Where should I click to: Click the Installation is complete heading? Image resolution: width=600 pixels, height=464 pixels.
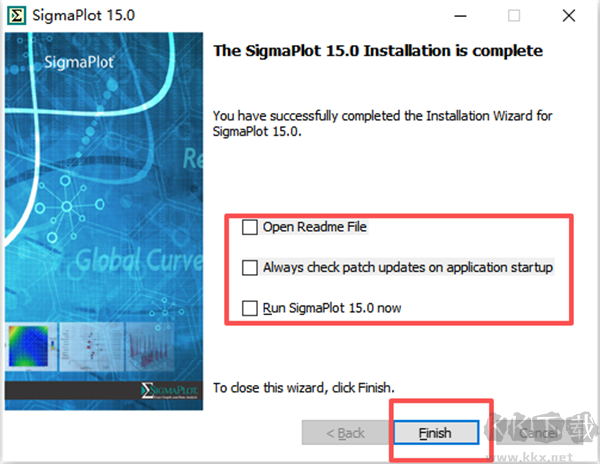pyautogui.click(x=378, y=50)
